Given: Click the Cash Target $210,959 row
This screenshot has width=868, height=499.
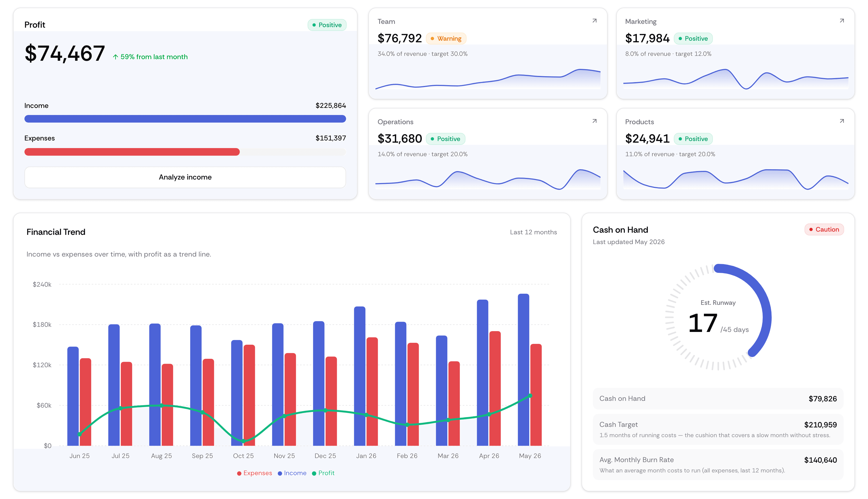Looking at the screenshot, I should 718,429.
